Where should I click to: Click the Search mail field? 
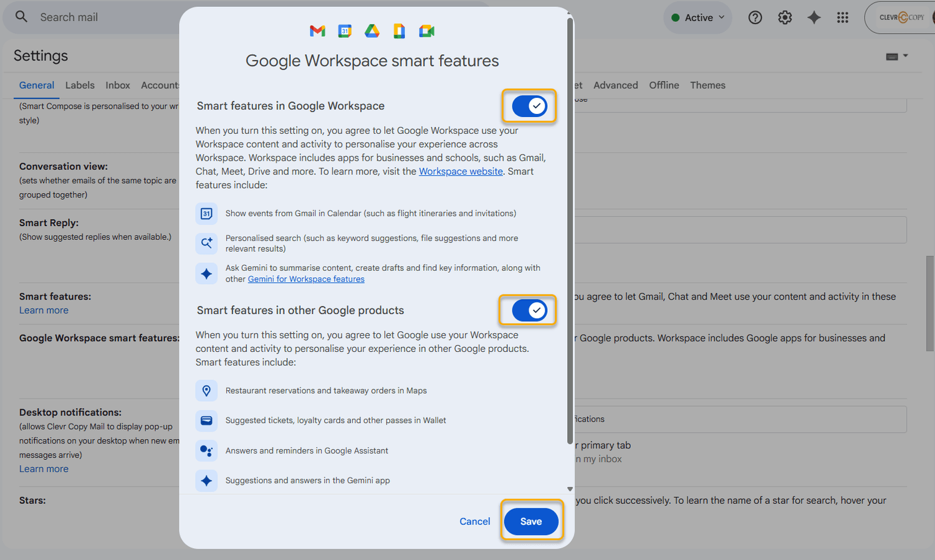(106, 17)
